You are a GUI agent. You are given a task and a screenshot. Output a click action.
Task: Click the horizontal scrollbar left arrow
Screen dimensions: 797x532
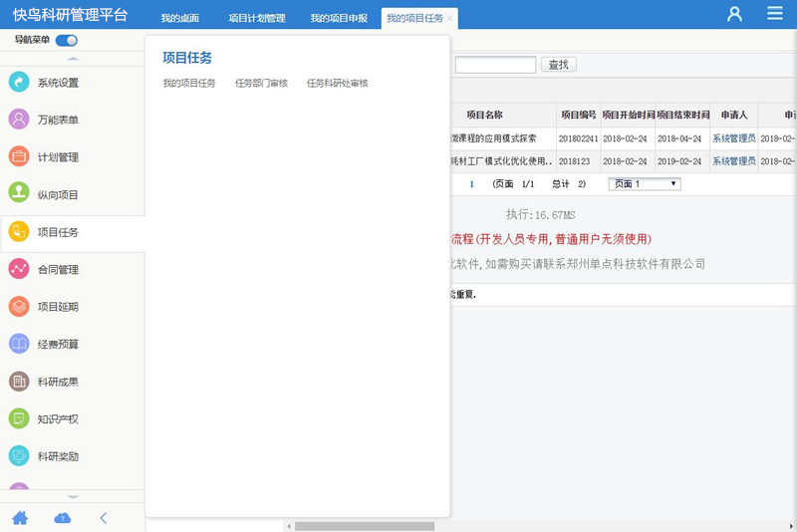[289, 526]
